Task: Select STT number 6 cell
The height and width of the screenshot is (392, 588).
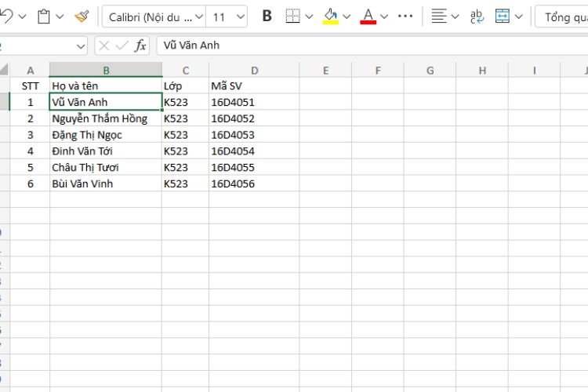Action: 30,183
